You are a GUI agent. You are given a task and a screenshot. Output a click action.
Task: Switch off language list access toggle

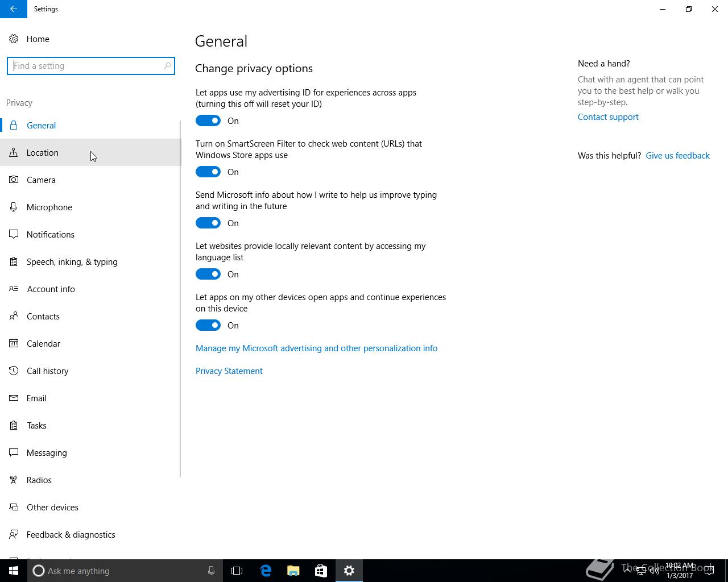click(x=208, y=274)
